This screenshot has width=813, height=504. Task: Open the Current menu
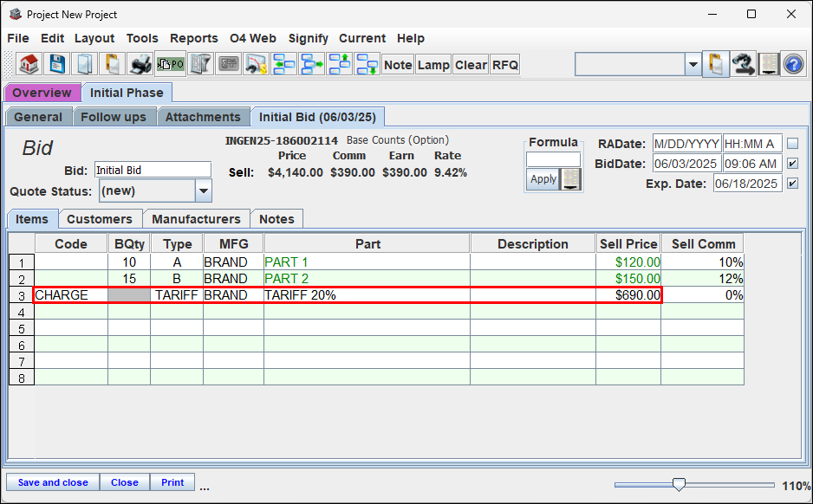click(x=362, y=38)
